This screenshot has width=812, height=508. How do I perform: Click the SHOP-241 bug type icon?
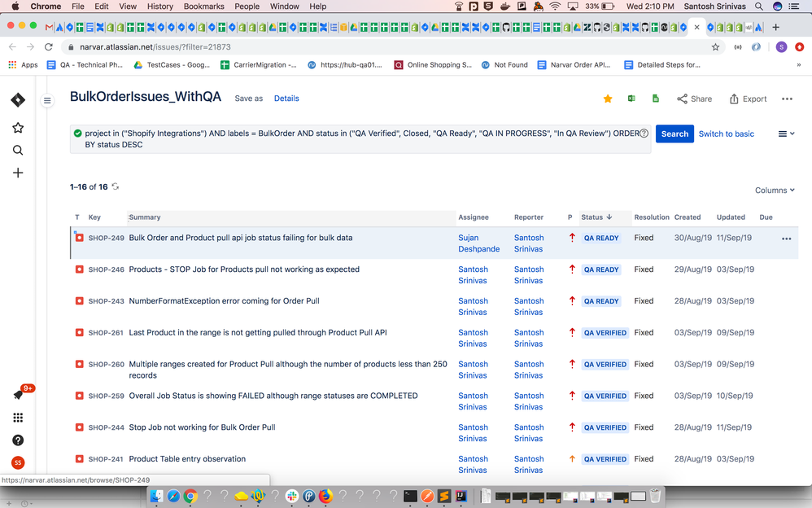tap(79, 459)
